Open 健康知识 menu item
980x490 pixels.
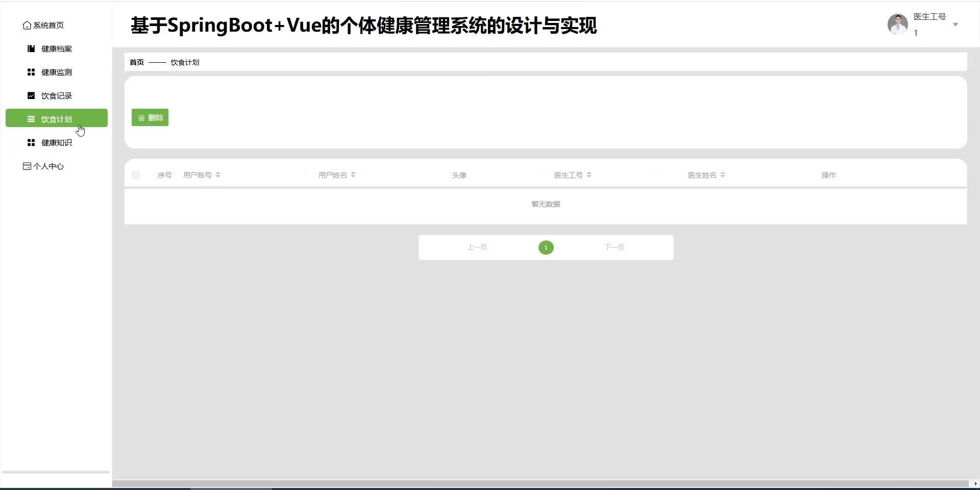click(57, 143)
